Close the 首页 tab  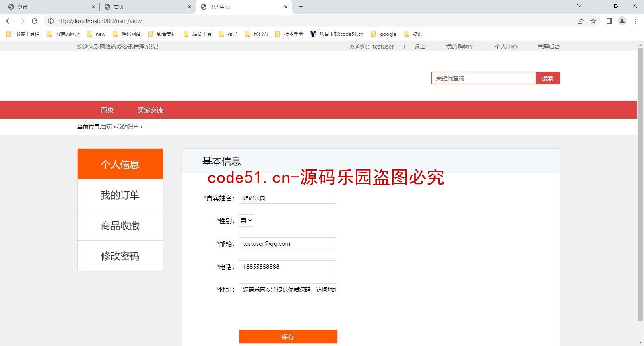click(x=190, y=7)
